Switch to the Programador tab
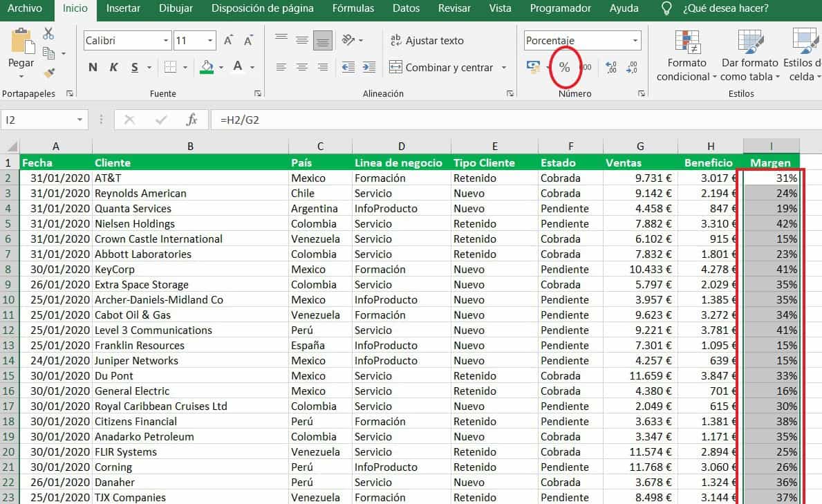Image resolution: width=822 pixels, height=504 pixels. (560, 8)
